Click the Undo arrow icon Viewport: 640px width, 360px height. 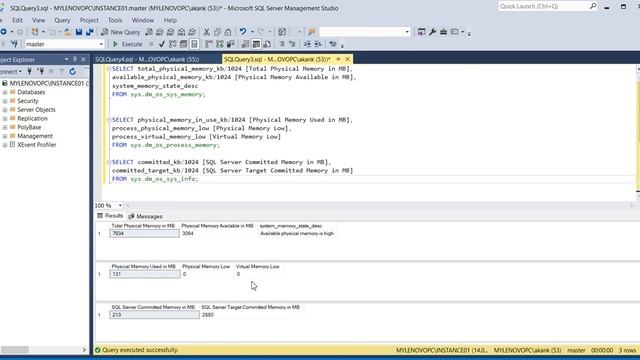tap(243, 32)
